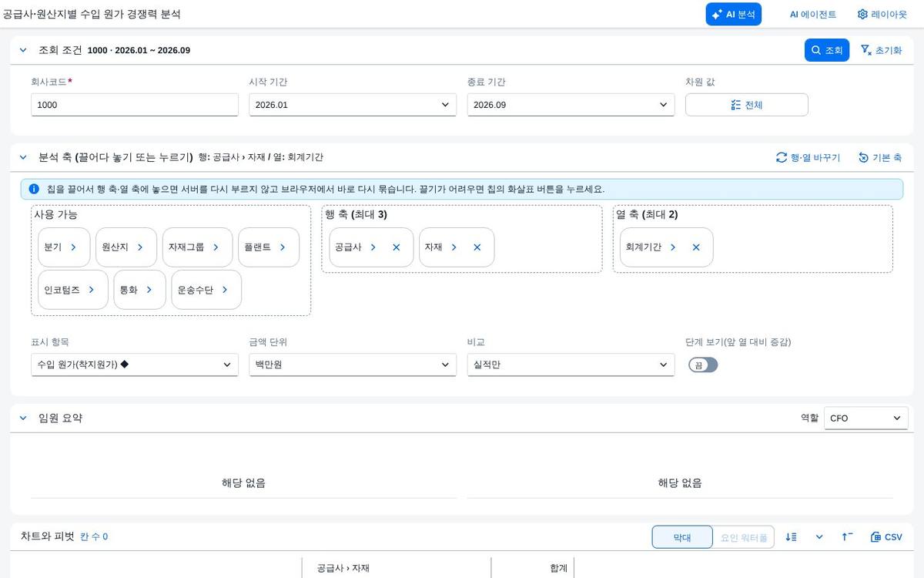Select the 막대 chart tab
The image size is (924, 578).
[x=682, y=537]
